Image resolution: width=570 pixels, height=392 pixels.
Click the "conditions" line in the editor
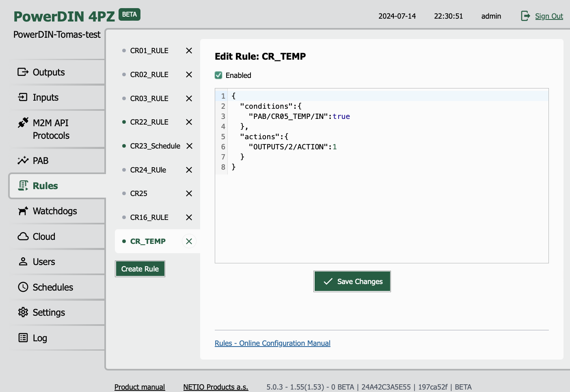[271, 106]
